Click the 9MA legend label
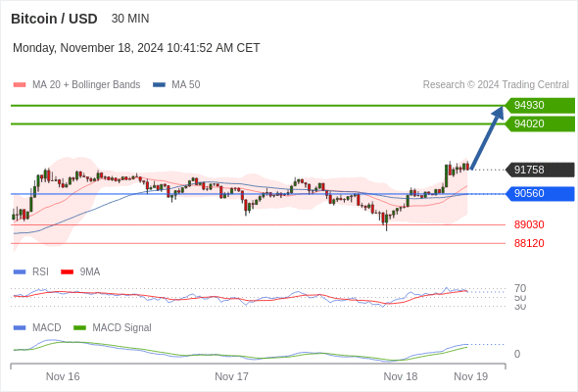The image size is (578, 392). pos(90,272)
